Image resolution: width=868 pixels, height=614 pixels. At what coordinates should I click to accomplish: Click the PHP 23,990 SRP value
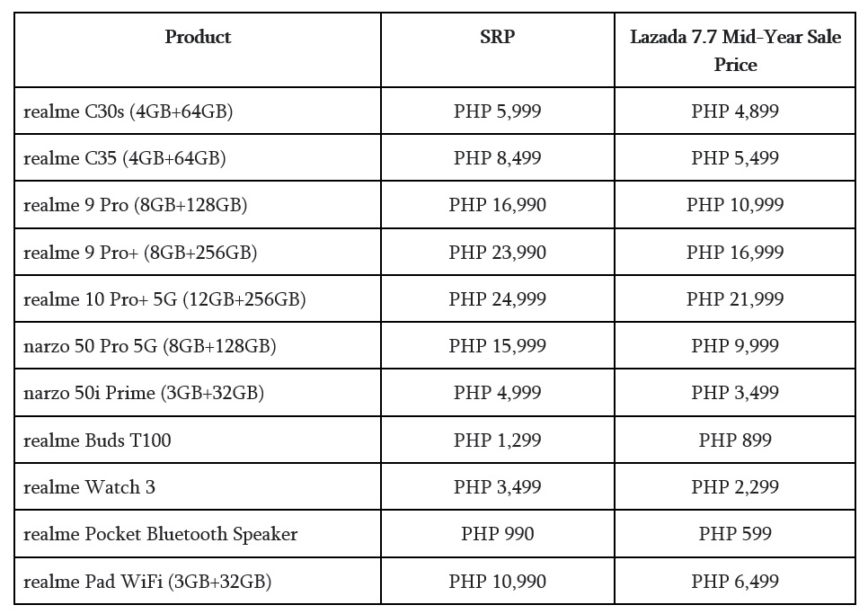point(497,253)
